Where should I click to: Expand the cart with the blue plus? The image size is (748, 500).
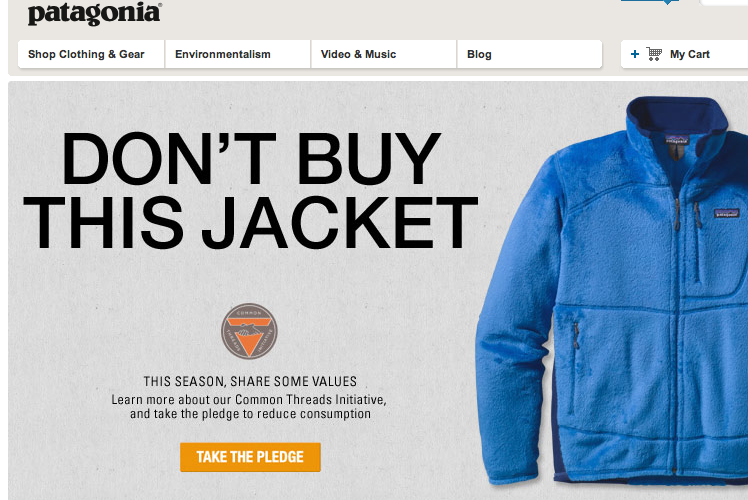pyautogui.click(x=634, y=54)
